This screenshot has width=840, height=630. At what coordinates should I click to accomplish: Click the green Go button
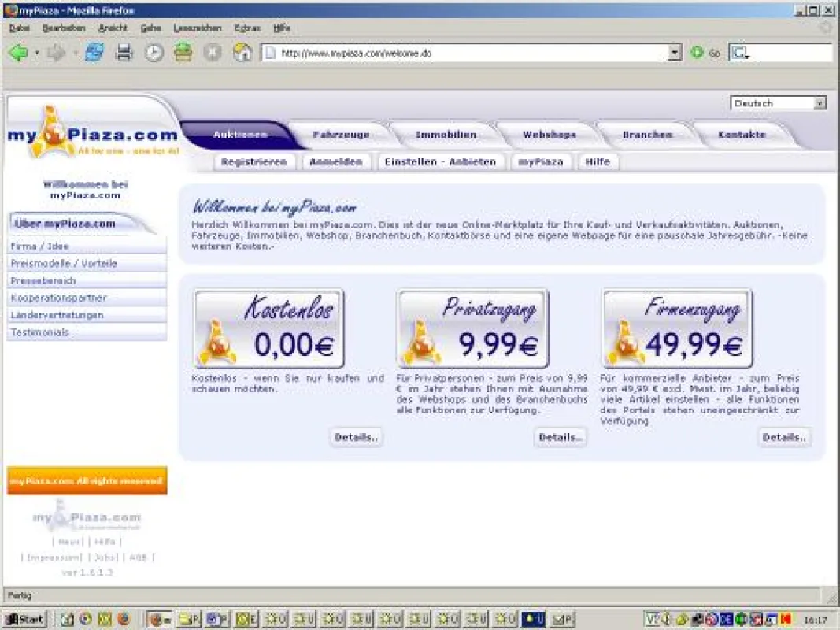tap(705, 53)
